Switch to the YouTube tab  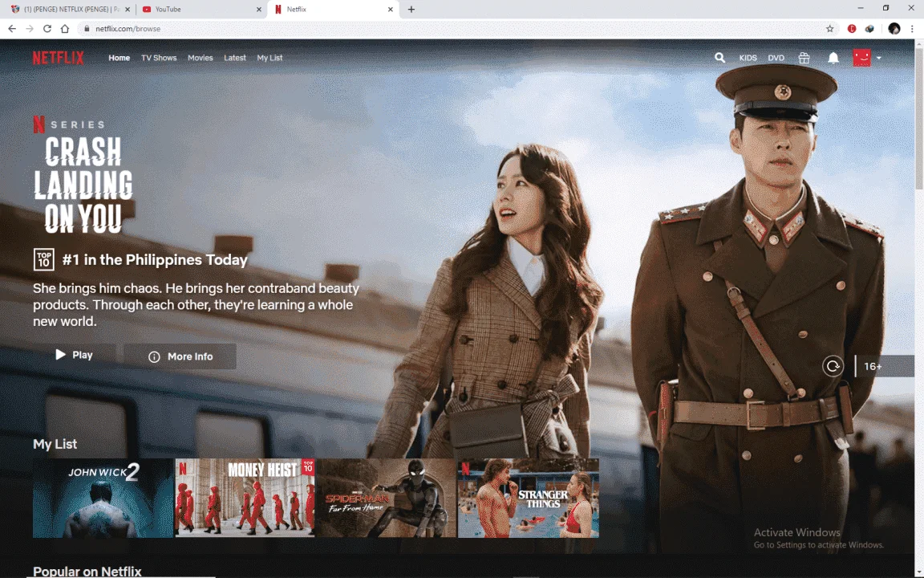(201, 10)
